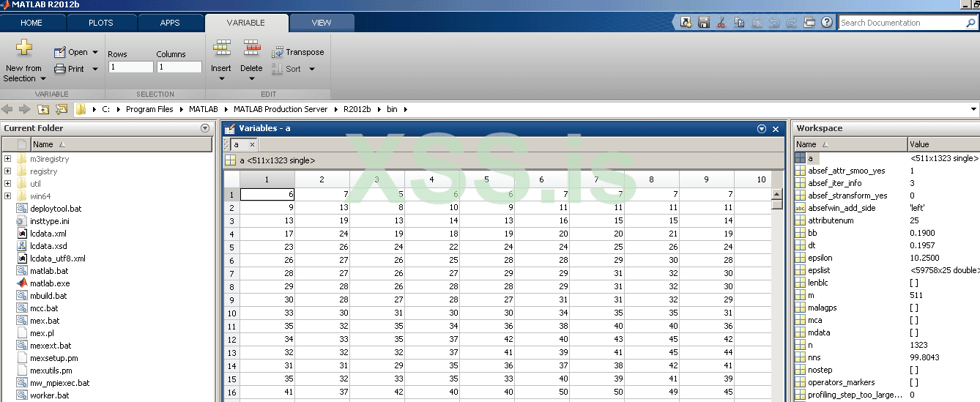
Task: Click the search magnifier icon
Action: [970, 23]
